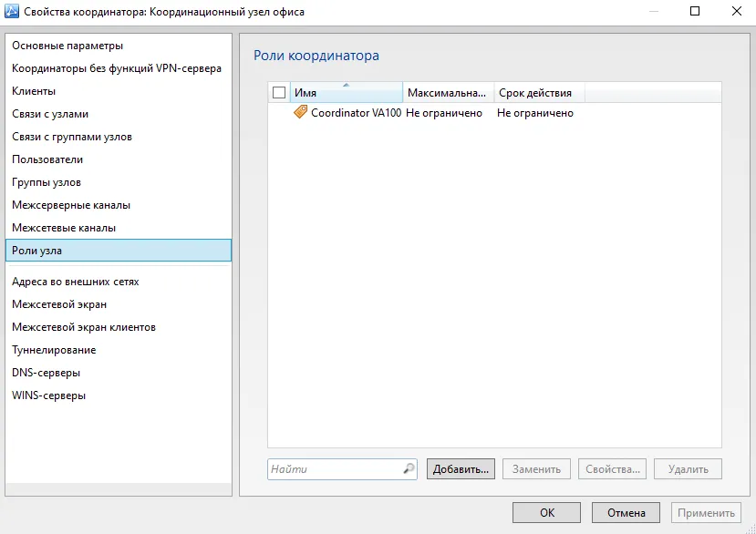
Task: Open the Пользователи section
Action: pos(119,159)
